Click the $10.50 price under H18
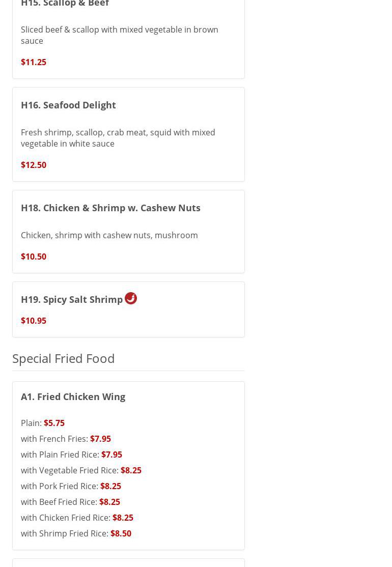 coord(34,257)
